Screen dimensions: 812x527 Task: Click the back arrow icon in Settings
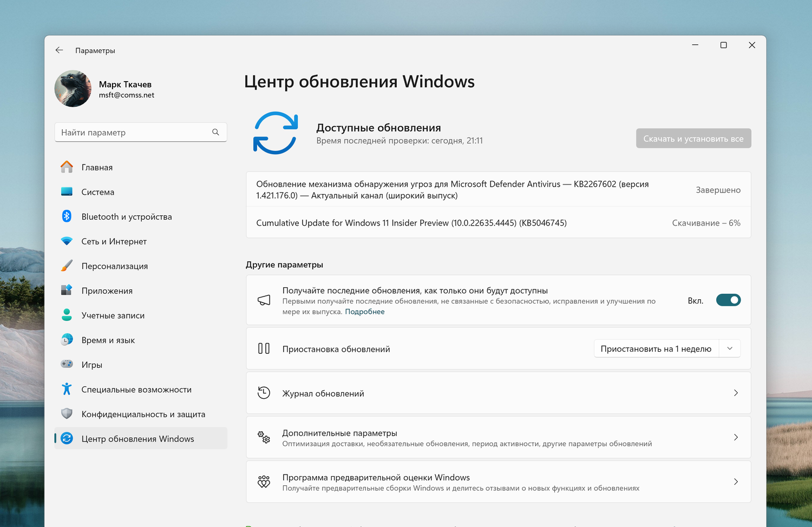click(x=60, y=50)
